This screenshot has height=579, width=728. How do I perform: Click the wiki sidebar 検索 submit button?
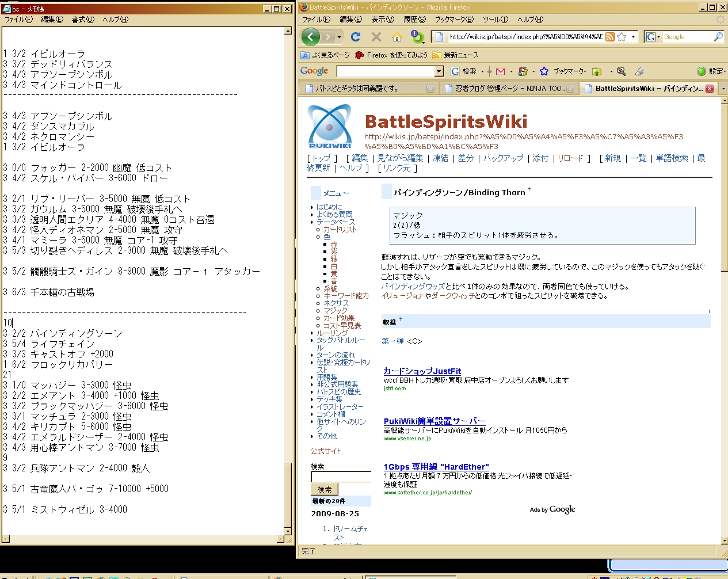pos(325,489)
